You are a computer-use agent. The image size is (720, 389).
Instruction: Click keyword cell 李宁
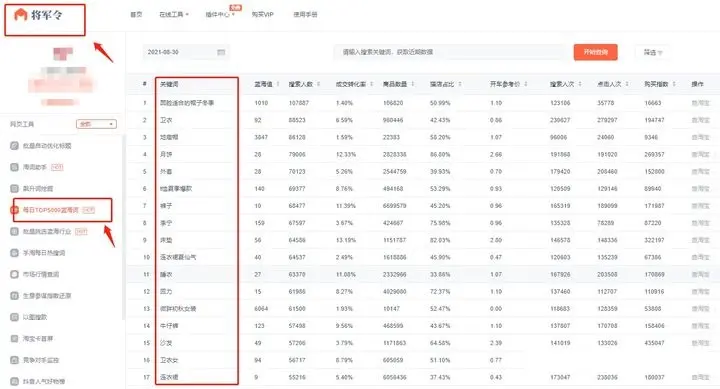[166, 223]
